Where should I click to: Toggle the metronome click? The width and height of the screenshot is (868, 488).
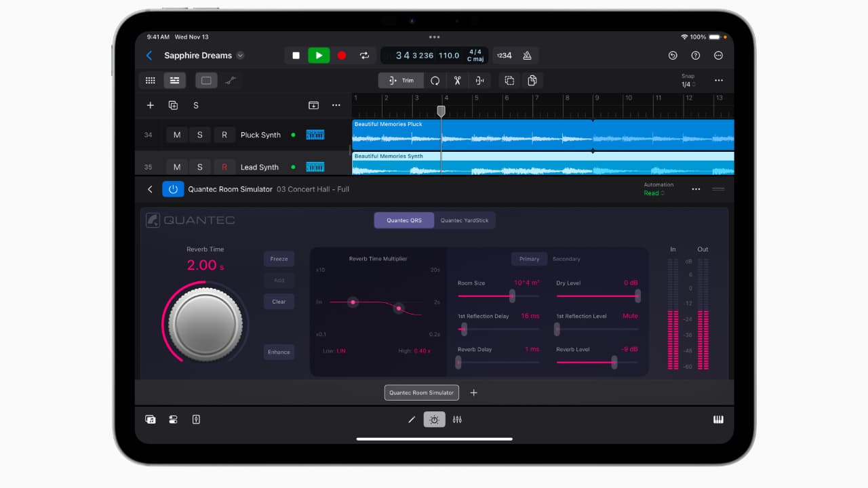point(527,56)
